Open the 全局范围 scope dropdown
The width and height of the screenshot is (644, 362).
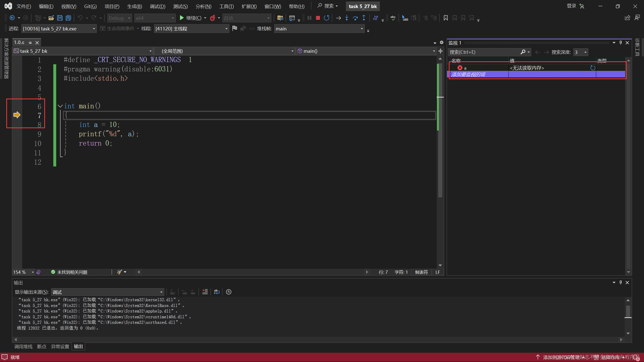225,51
